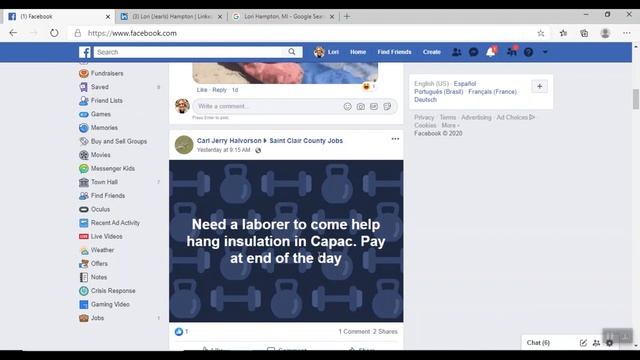640x360 pixels.
Task: Post a GIF in the comment
Action: tap(374, 107)
